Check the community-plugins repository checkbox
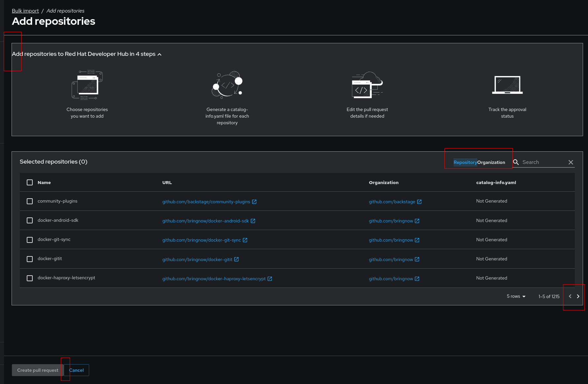The width and height of the screenshot is (588, 384). 30,201
